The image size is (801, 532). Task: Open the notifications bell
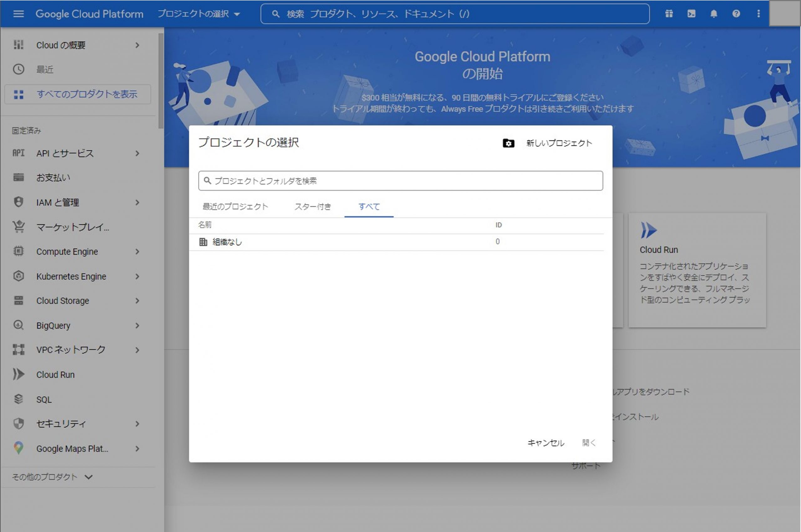pos(713,14)
